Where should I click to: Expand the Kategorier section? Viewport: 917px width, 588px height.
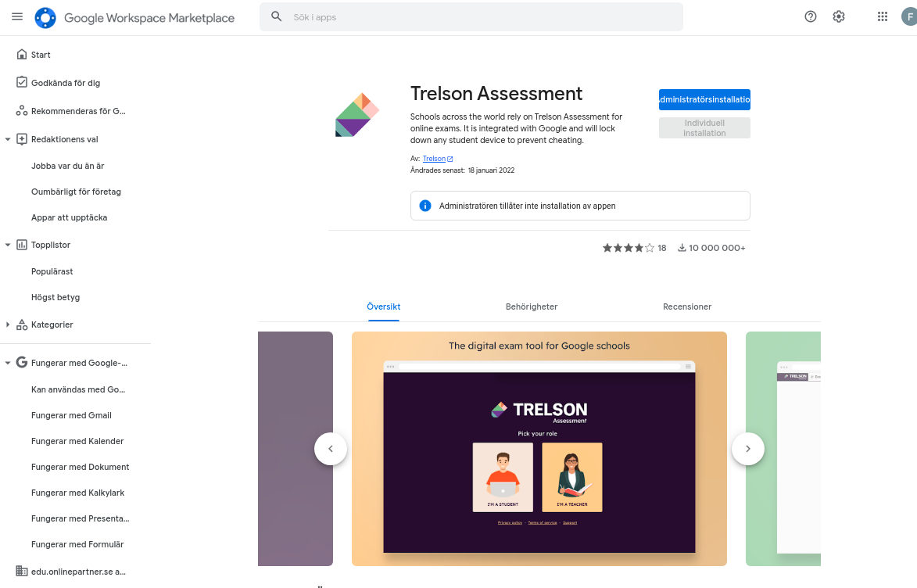point(8,324)
